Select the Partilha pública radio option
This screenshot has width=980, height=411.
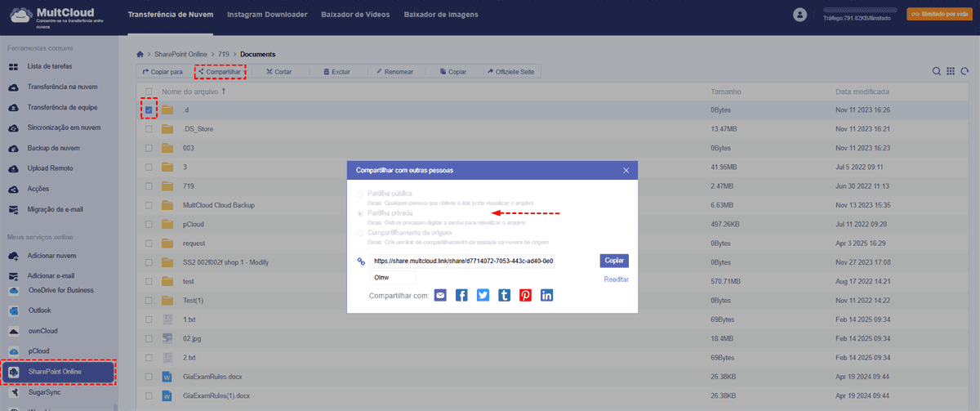(x=359, y=194)
